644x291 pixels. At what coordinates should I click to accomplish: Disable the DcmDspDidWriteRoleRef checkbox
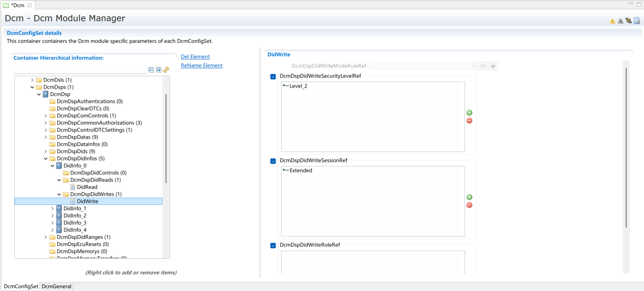[x=273, y=245]
